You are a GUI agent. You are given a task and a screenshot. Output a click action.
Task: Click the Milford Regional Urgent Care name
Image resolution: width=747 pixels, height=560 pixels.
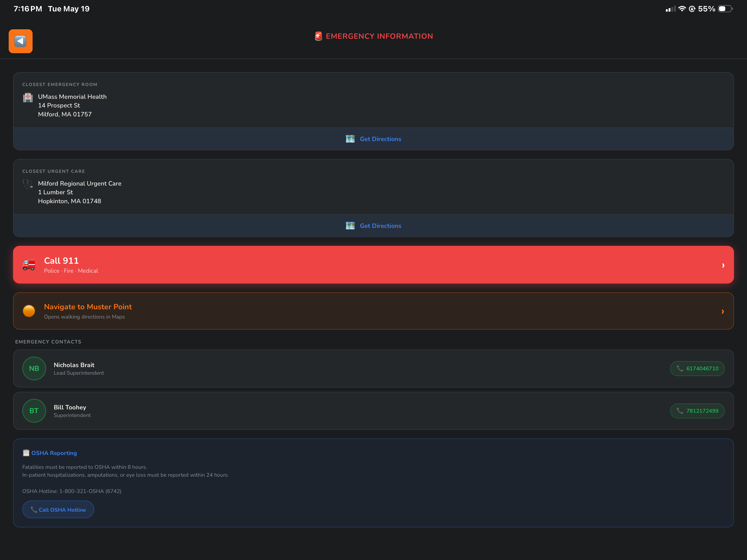coord(80,183)
